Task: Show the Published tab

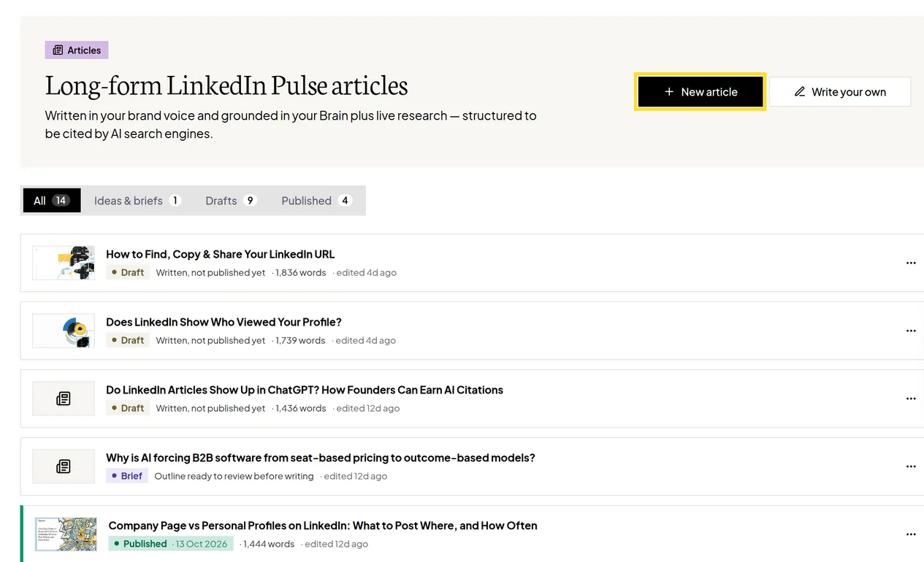Action: 317,201
